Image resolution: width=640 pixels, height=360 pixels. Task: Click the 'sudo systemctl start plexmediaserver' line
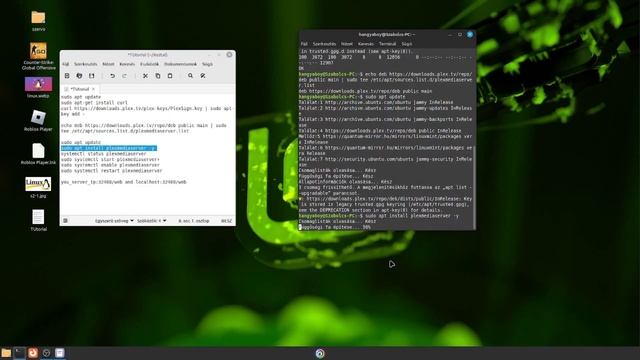click(x=110, y=160)
